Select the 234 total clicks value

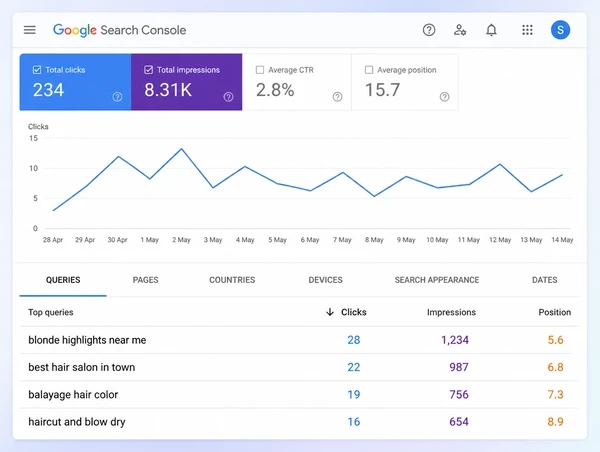point(48,90)
